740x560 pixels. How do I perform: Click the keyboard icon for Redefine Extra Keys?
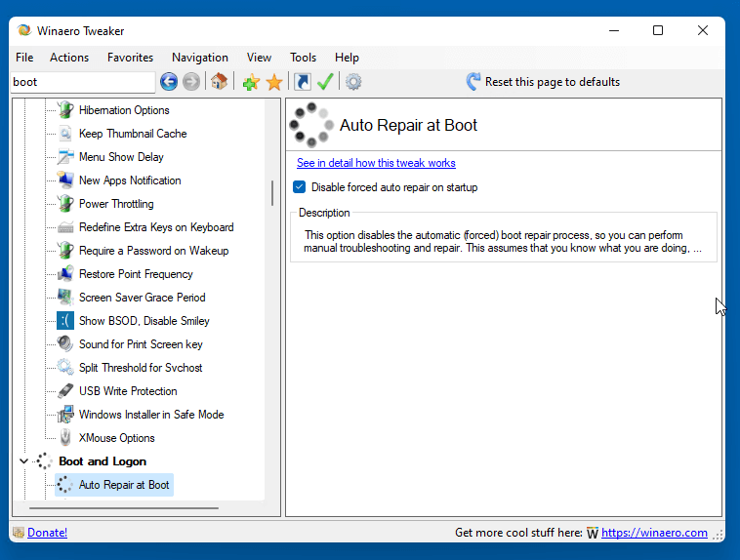click(x=65, y=227)
